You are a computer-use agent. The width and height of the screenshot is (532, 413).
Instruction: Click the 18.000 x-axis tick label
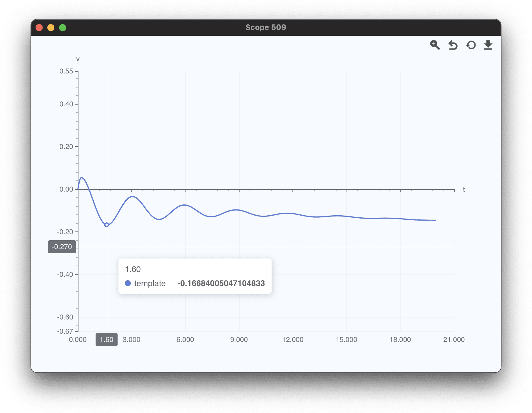click(x=400, y=340)
